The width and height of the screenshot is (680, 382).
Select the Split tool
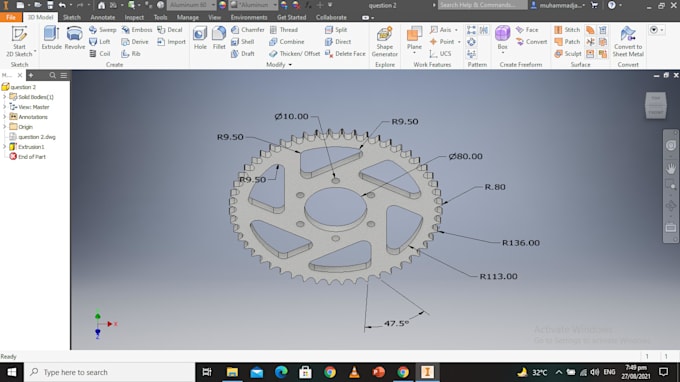pyautogui.click(x=336, y=29)
